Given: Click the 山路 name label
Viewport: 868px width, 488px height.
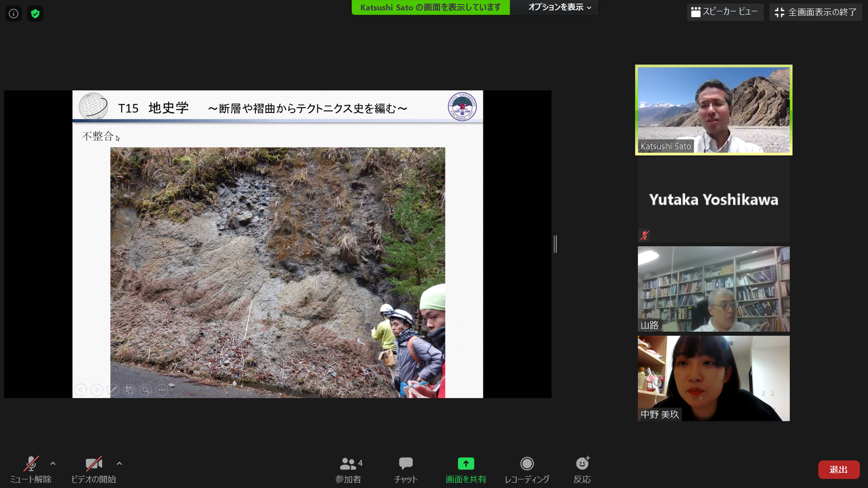Looking at the screenshot, I should coord(650,325).
